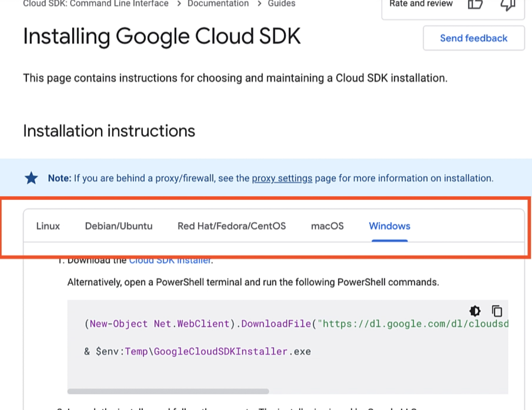Switch to the Debian/Ubuntu tab
This screenshot has height=410, width=532.
click(x=119, y=226)
